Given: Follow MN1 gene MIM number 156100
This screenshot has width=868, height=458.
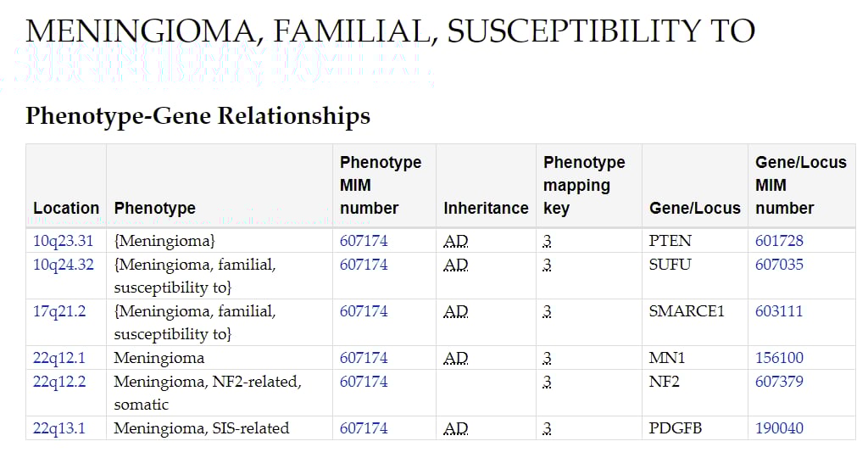Looking at the screenshot, I should click(x=779, y=358).
